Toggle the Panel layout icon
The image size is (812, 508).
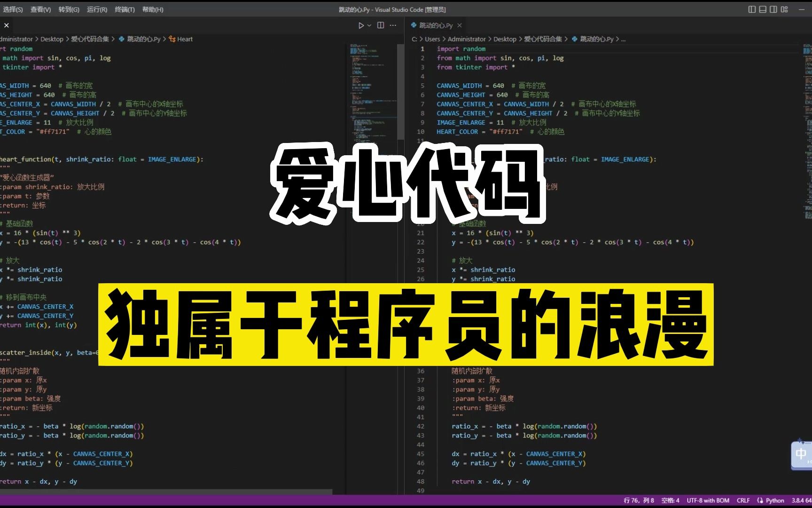coord(762,9)
